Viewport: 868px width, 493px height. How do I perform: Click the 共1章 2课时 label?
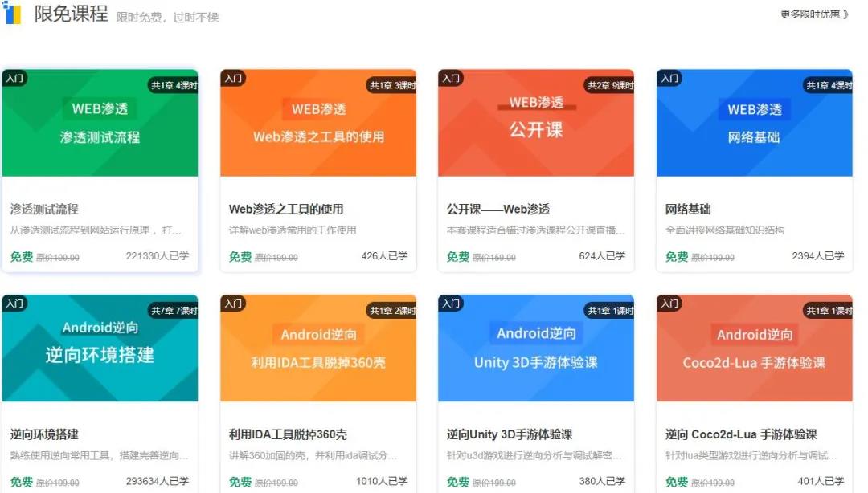click(x=391, y=311)
